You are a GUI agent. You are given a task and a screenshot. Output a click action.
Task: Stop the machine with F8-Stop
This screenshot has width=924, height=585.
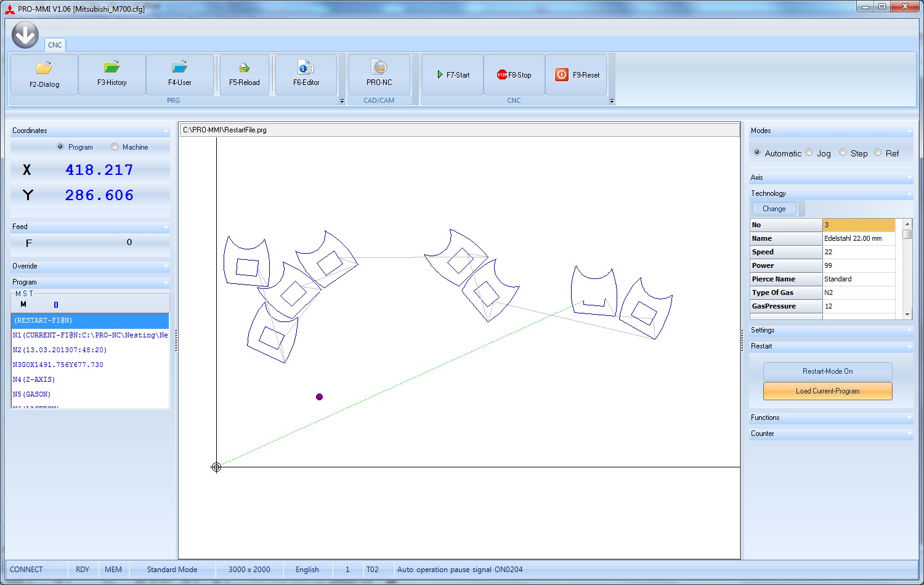pyautogui.click(x=514, y=75)
